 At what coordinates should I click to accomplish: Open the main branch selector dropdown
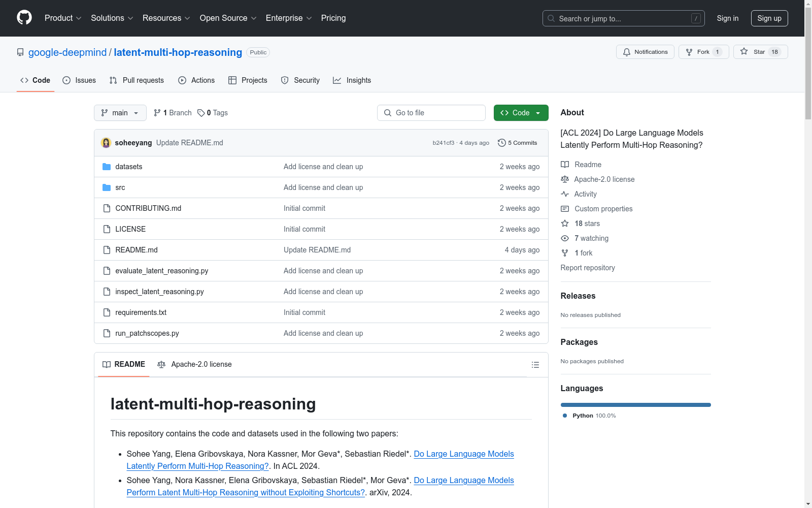120,113
